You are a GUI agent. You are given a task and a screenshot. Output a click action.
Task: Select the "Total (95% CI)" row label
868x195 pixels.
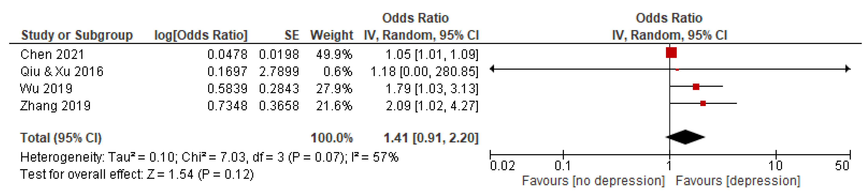61,138
